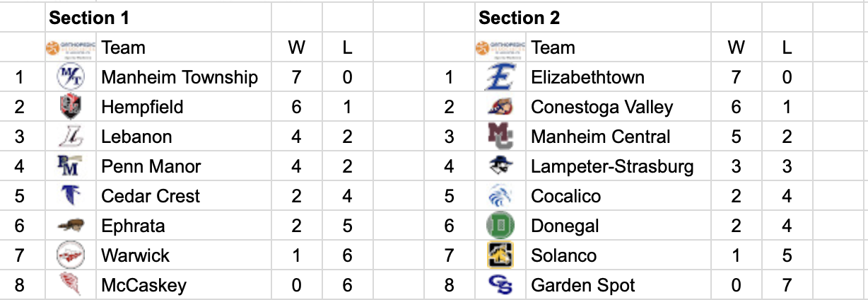Select the Garden Spot GS logo
This screenshot has width=868, height=300.
500,285
